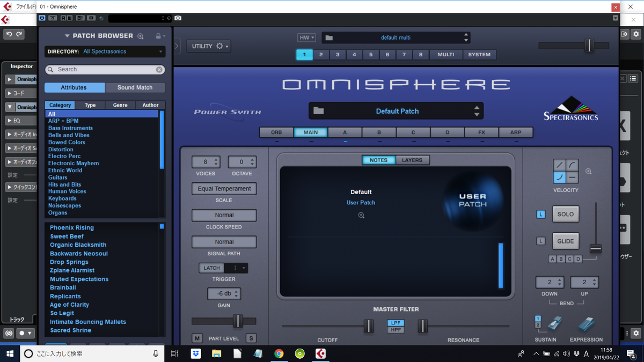The height and width of the screenshot is (362, 644).
Task: Select the Attributes browser tab
Action: tap(74, 87)
